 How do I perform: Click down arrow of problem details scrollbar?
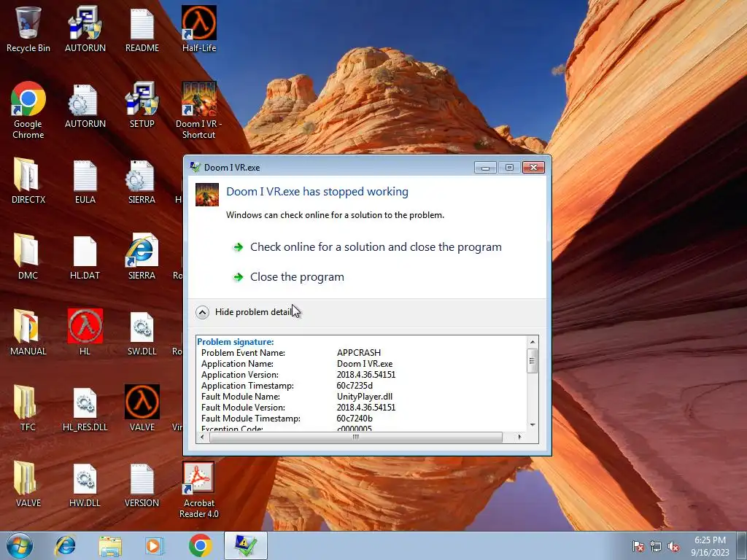point(533,425)
